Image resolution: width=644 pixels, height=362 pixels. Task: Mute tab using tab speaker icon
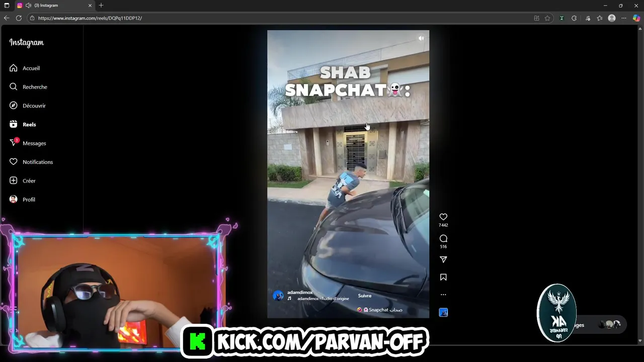28,6
